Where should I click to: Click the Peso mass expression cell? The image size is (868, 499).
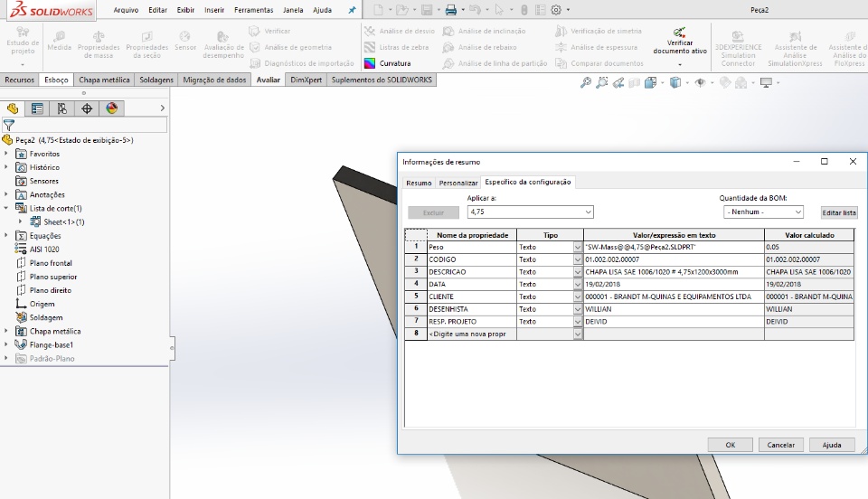click(674, 248)
